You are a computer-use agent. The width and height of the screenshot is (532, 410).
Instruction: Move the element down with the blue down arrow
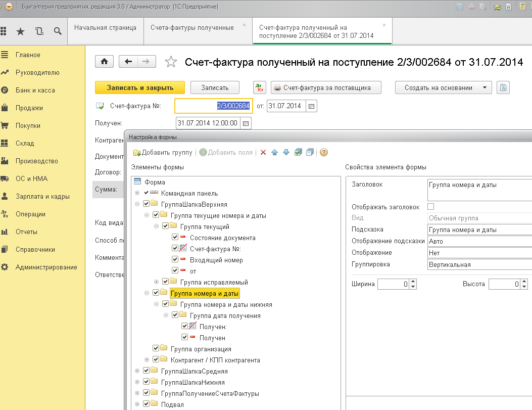point(285,152)
